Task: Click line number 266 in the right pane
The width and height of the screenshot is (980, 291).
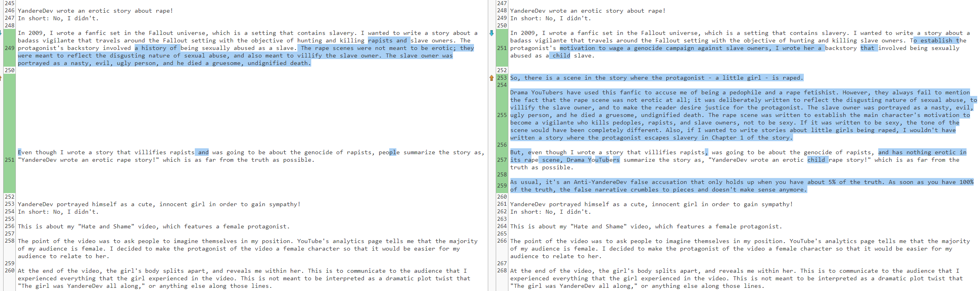Action: [x=502, y=241]
